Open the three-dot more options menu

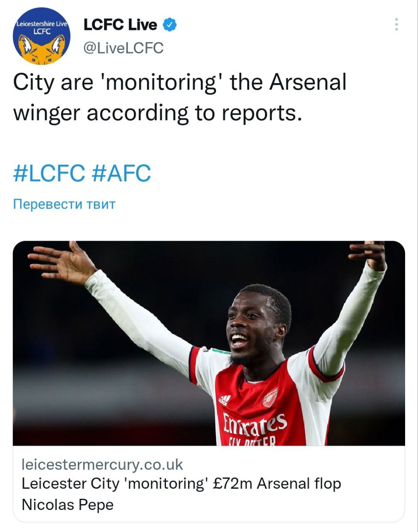pos(396,25)
